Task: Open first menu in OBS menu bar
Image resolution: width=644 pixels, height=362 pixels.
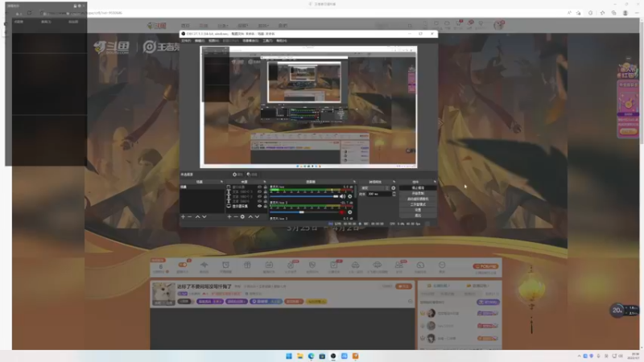Action: click(x=186, y=41)
